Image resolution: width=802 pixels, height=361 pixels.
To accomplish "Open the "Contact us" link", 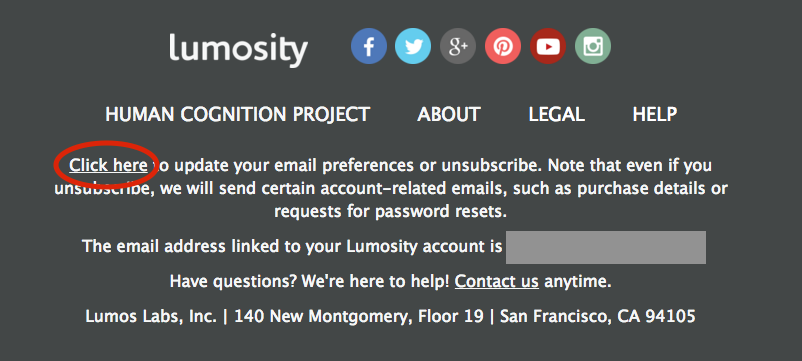I will point(497,281).
